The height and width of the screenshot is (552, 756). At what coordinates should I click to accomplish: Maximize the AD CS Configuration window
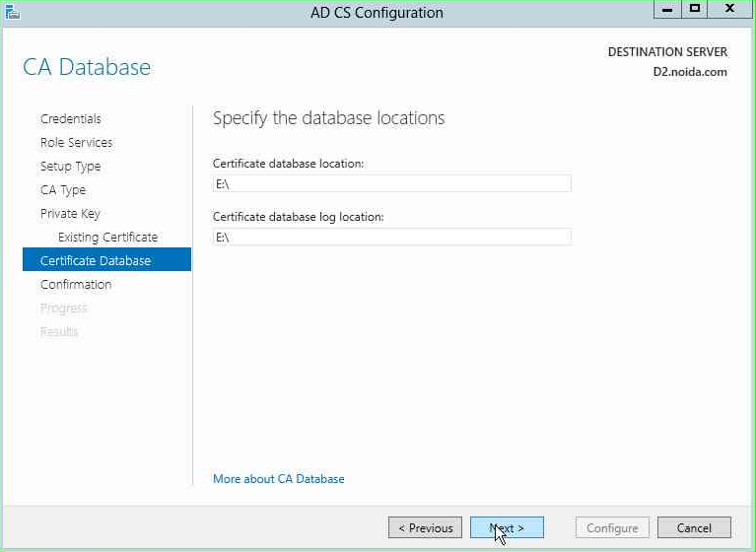[694, 9]
